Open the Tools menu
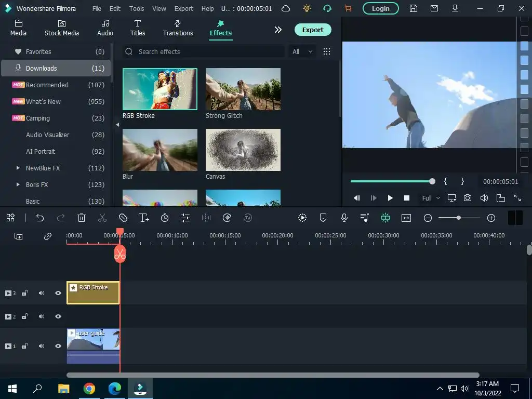532x399 pixels. [137, 8]
